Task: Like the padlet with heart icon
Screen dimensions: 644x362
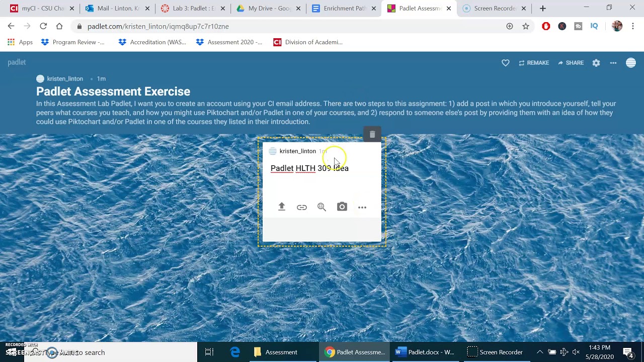Action: (506, 63)
